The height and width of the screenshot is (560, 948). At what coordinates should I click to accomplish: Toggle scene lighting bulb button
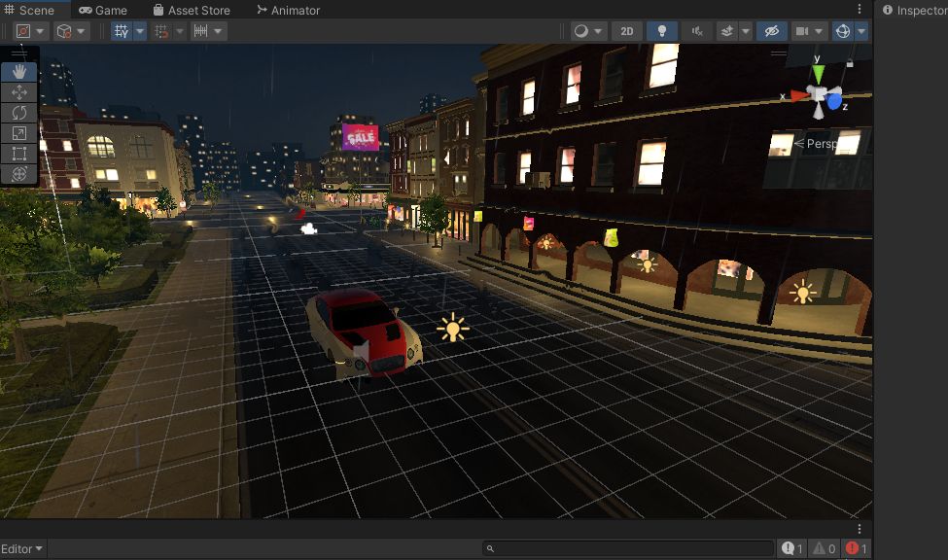click(662, 31)
